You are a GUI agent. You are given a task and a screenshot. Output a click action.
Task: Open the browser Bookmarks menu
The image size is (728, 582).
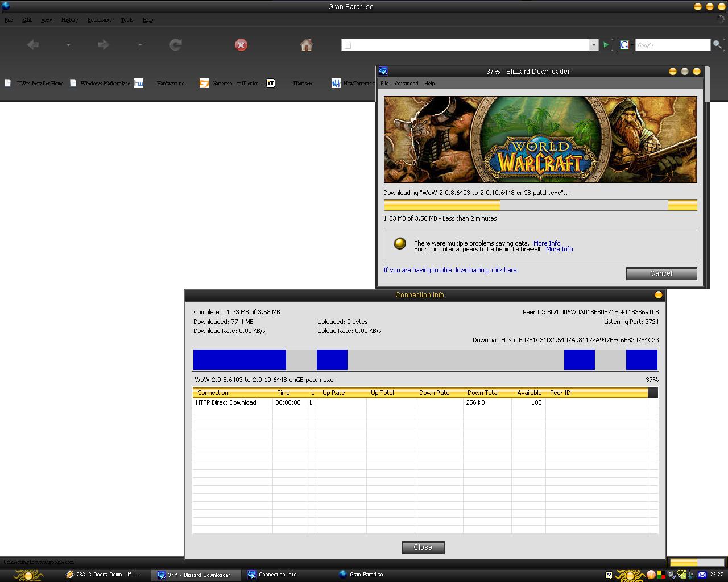100,20
